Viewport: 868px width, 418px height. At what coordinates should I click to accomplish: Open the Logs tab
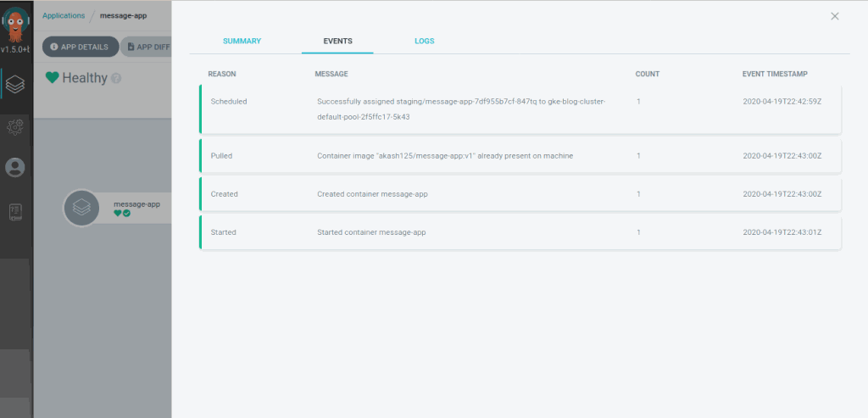425,41
